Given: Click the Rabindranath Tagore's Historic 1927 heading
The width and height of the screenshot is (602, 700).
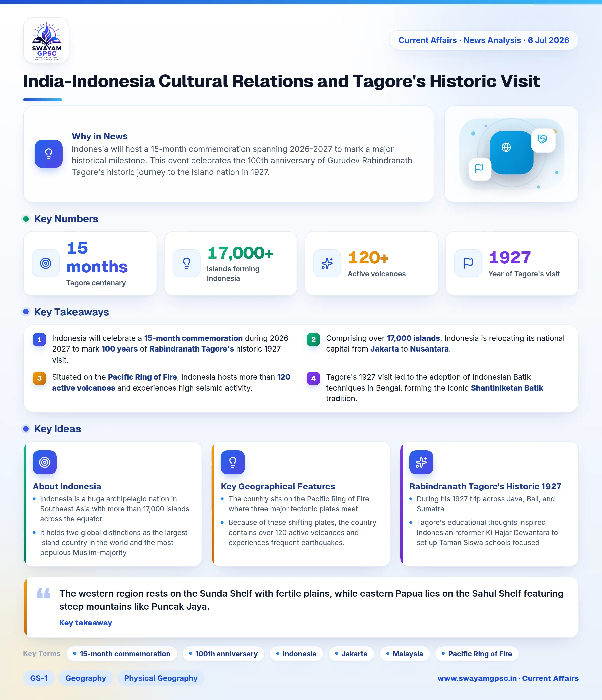Looking at the screenshot, I should click(485, 486).
